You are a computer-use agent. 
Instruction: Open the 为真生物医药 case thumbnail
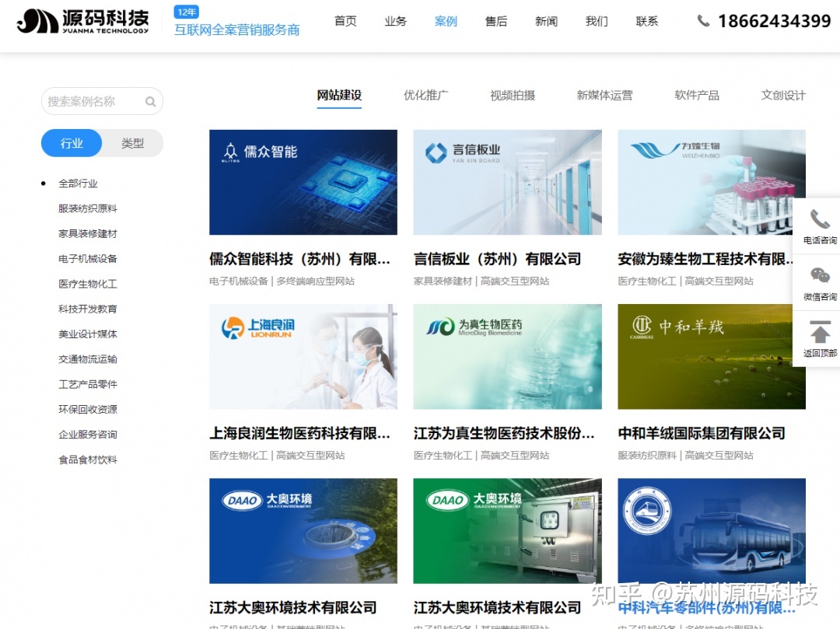(507, 357)
